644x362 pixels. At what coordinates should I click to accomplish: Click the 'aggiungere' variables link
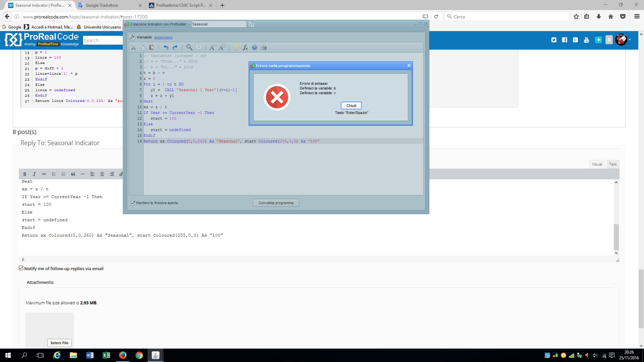pos(163,37)
